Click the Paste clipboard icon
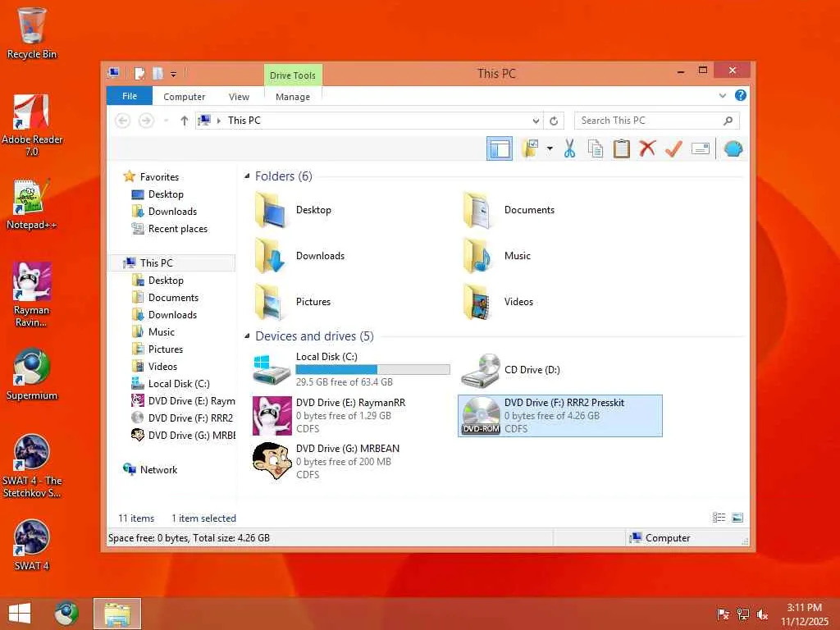This screenshot has width=840, height=630. (622, 148)
